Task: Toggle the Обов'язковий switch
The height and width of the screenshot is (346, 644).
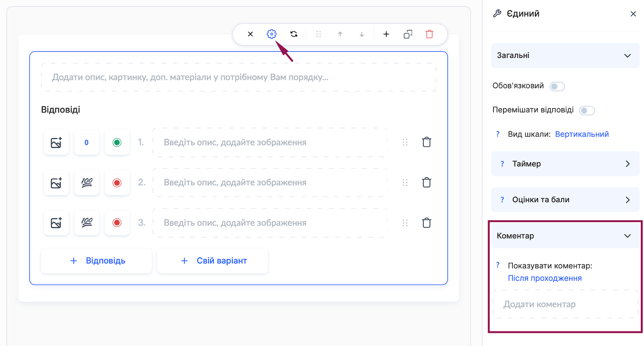Action: (x=557, y=86)
